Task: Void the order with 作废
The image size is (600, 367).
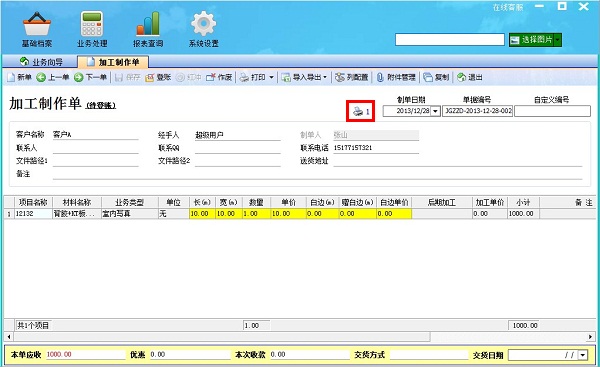Action: pyautogui.click(x=219, y=77)
